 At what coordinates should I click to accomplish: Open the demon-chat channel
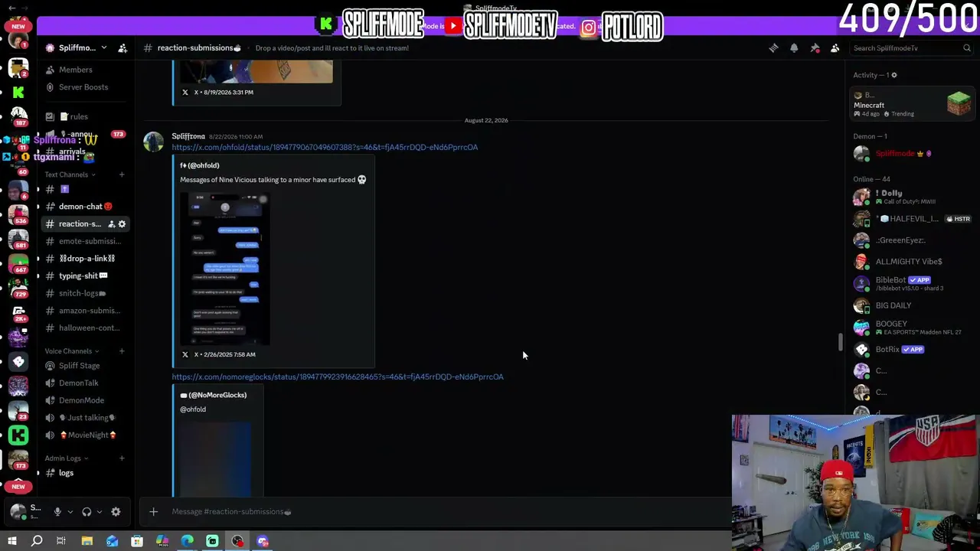(85, 207)
